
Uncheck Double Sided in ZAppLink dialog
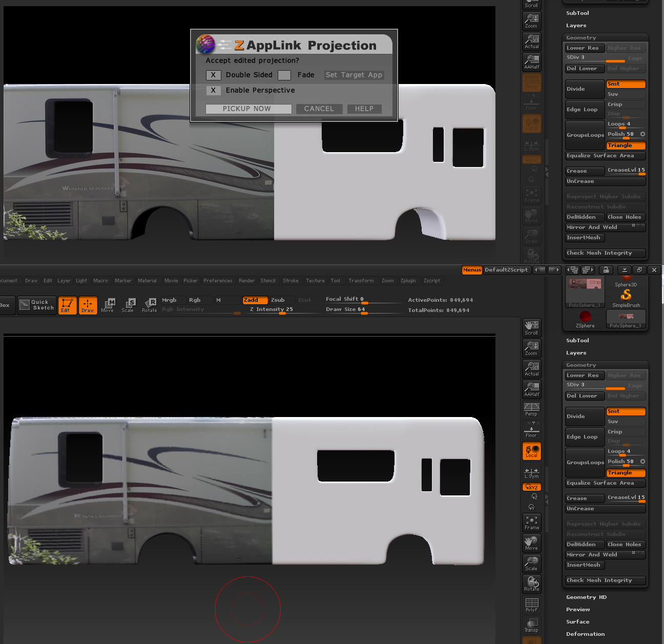pyautogui.click(x=213, y=75)
